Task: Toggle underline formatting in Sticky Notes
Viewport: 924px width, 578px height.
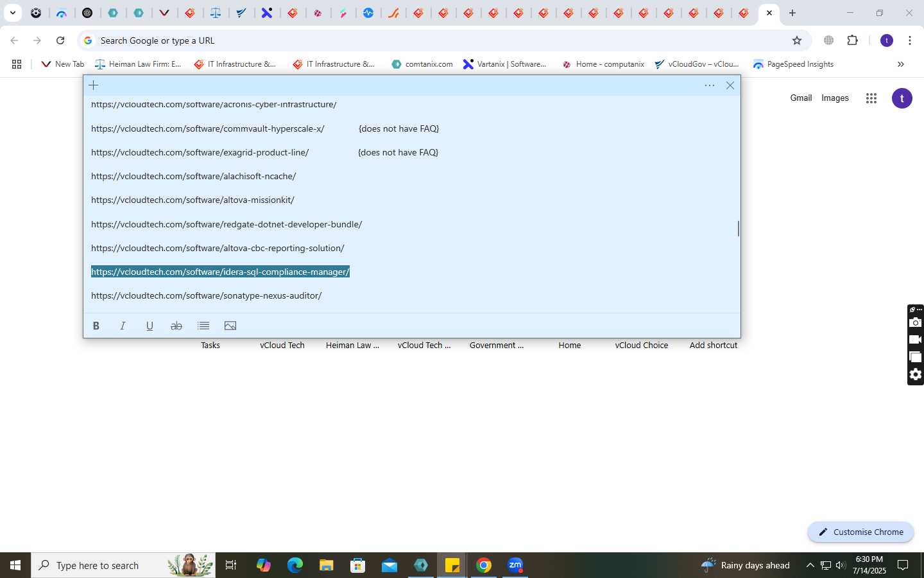Action: click(150, 326)
